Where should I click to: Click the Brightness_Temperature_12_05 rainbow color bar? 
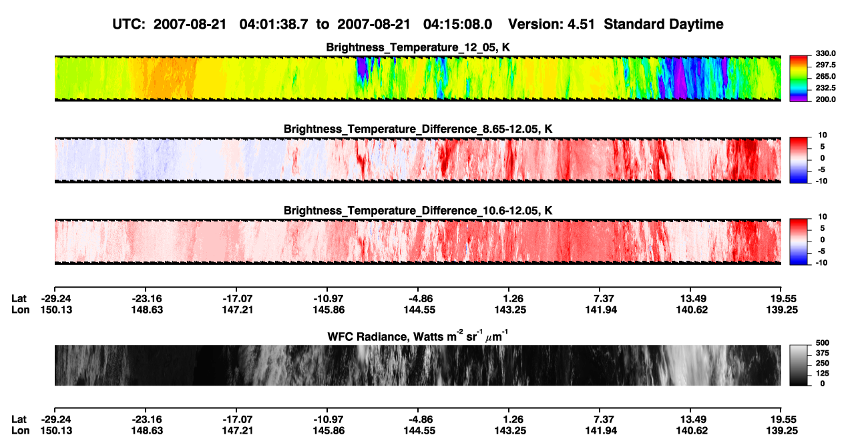[x=801, y=78]
